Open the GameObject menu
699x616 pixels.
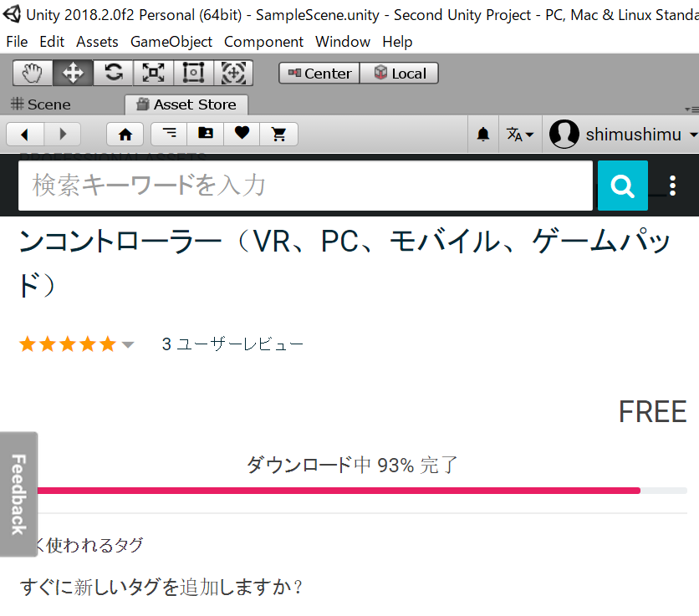coord(171,42)
